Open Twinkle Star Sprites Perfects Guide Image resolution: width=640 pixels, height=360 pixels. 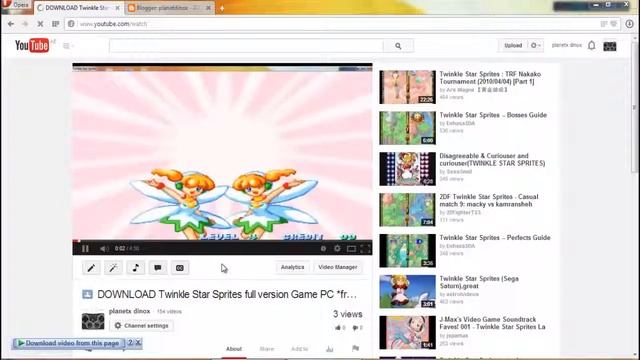495,238
